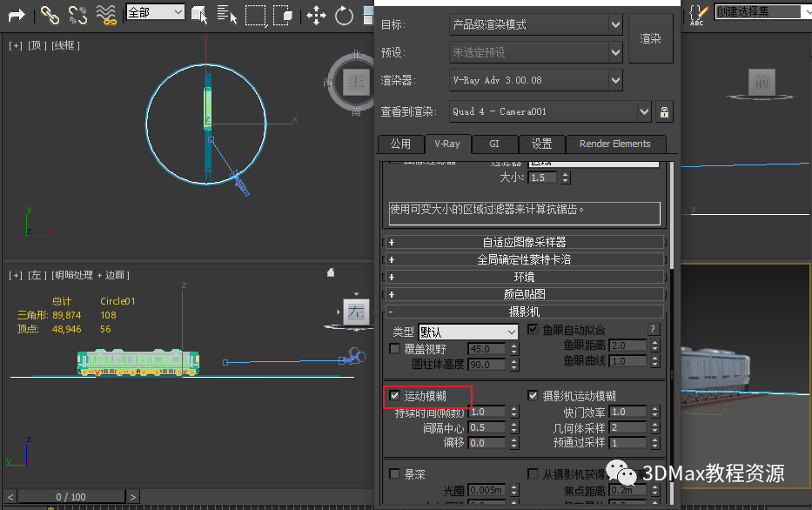Click the ViewCube 左 face in left viewport
Screen dimensions: 812x510
(356, 312)
